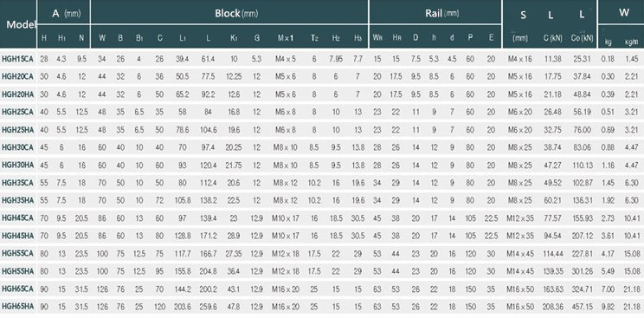Click the HGH45HA model row label
This screenshot has width=644, height=318.
tap(17, 236)
